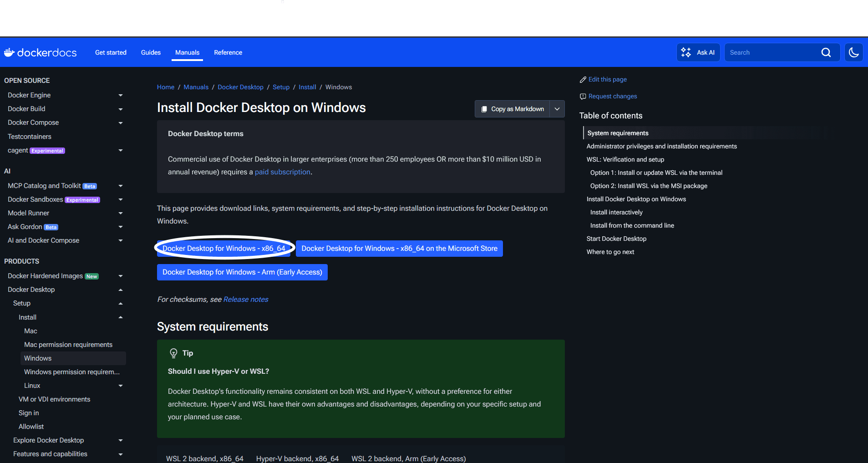This screenshot has height=463, width=868.
Task: Click the Tip lightbulb icon
Action: click(173, 353)
